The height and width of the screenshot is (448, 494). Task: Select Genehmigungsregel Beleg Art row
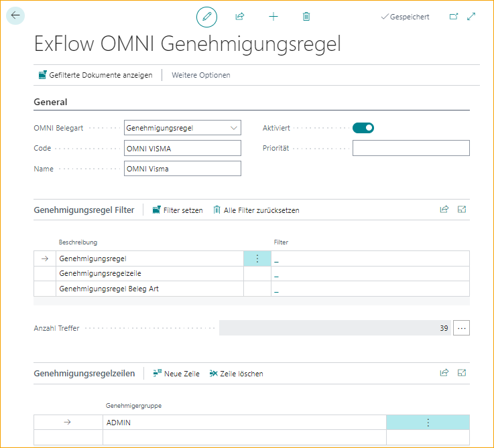point(149,289)
